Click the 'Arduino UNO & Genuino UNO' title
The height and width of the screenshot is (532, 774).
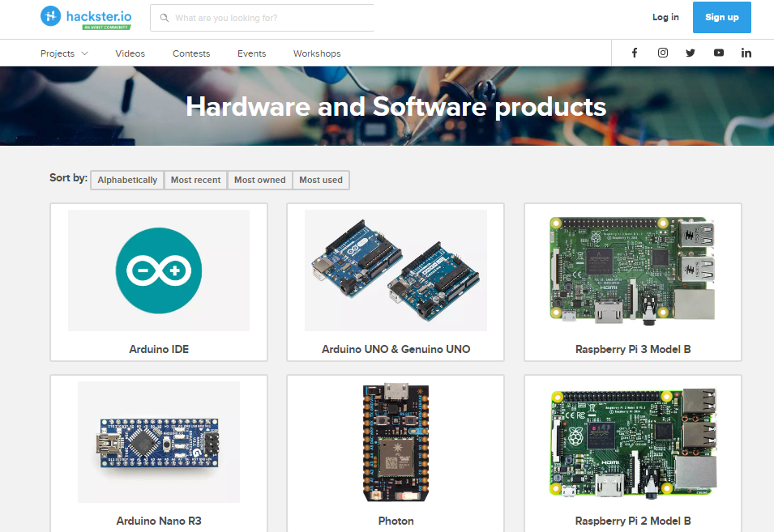pos(396,349)
